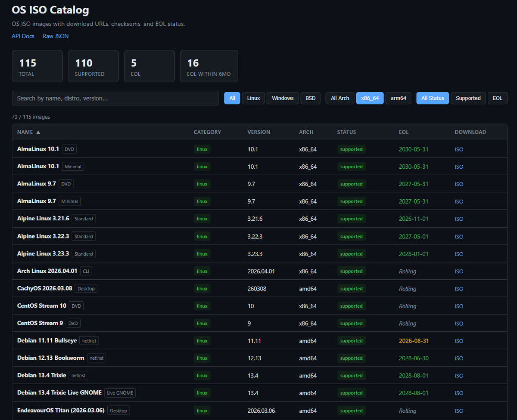The height and width of the screenshot is (420, 517).
Task: Select the All Arch filter
Action: (340, 98)
